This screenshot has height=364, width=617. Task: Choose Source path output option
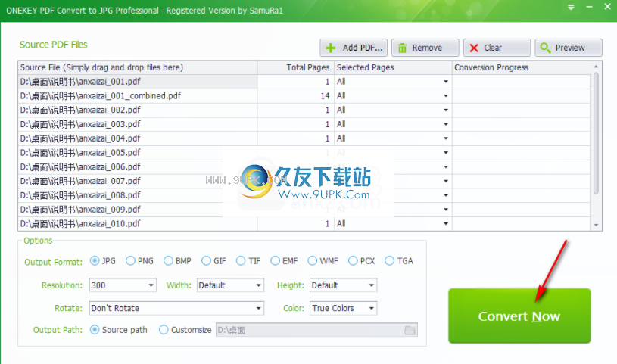click(118, 330)
